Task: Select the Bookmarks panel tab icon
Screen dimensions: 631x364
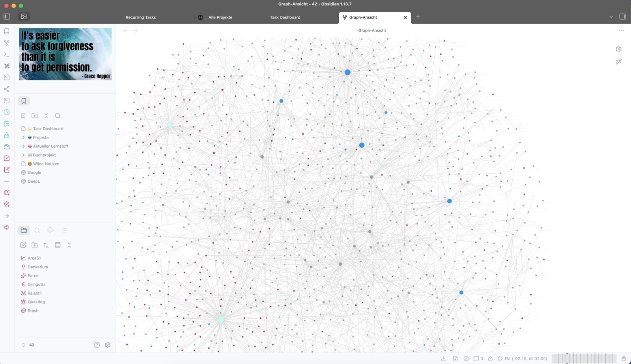Action: coord(24,101)
